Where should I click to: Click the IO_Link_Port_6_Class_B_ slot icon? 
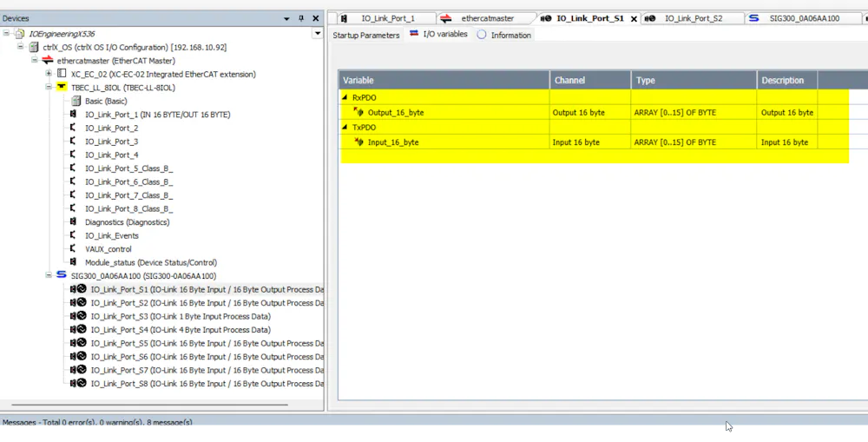[x=73, y=181]
